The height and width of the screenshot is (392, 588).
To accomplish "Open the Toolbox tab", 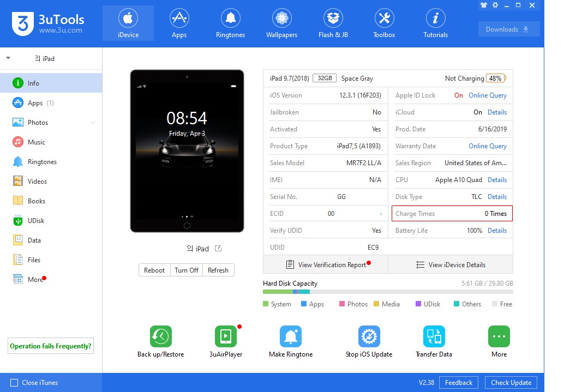I will tap(384, 23).
